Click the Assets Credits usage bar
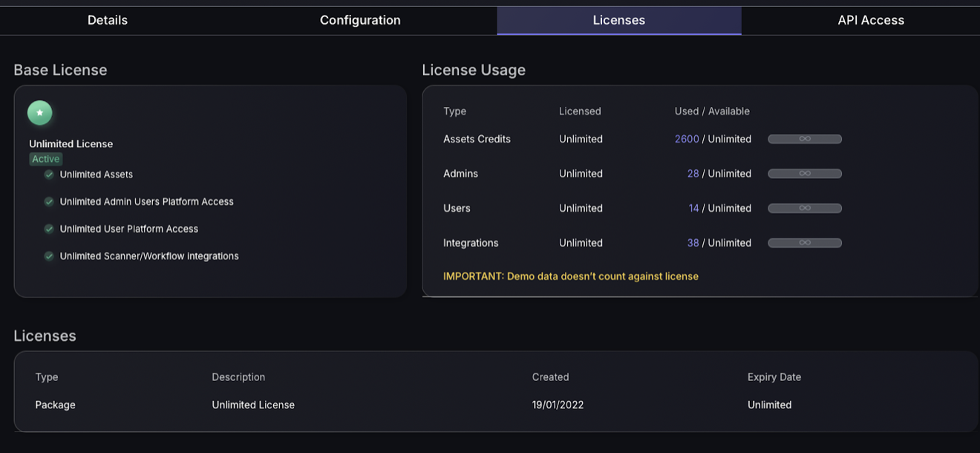Screen dimensions: 980x453 805,139
